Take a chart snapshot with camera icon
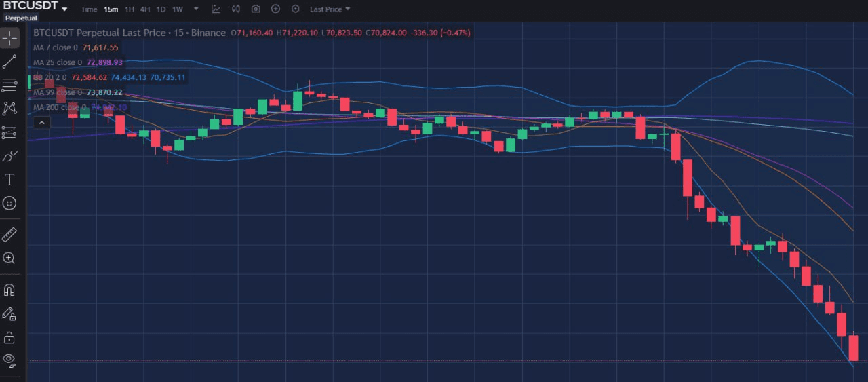The width and height of the screenshot is (868, 382). [256, 9]
